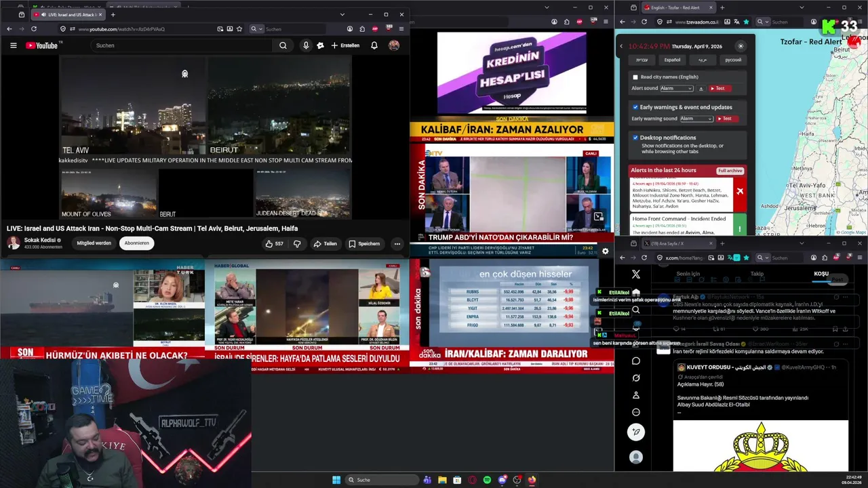Open the Alert sound Alarm dropdown
Viewport: 868px width, 488px height.
point(677,88)
